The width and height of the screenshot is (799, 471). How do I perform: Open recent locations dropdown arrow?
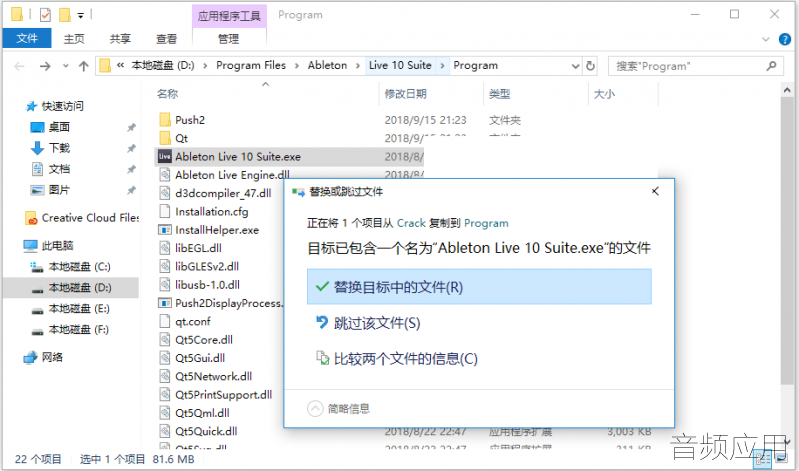[65, 66]
